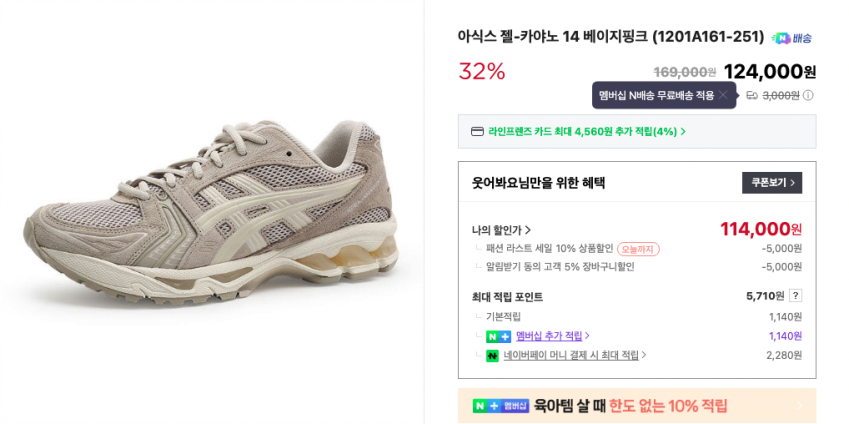Viewport: 849px width, 424px height.
Task: Click the 육아템 살 때 한도 없는 10% 적립 banner
Action: pyautogui.click(x=630, y=405)
